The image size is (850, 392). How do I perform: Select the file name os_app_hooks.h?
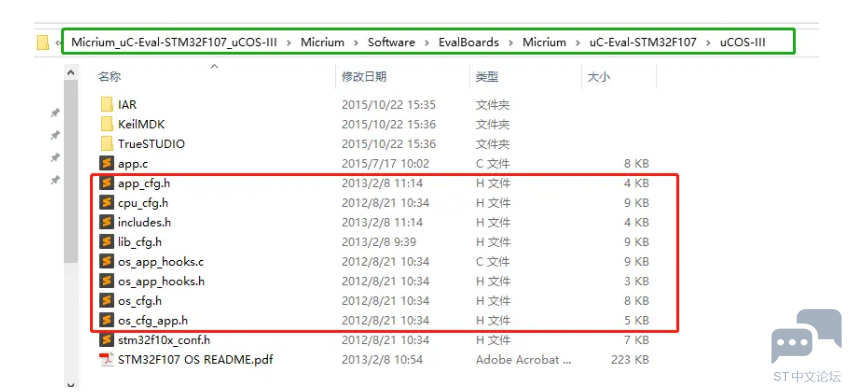pos(161,281)
